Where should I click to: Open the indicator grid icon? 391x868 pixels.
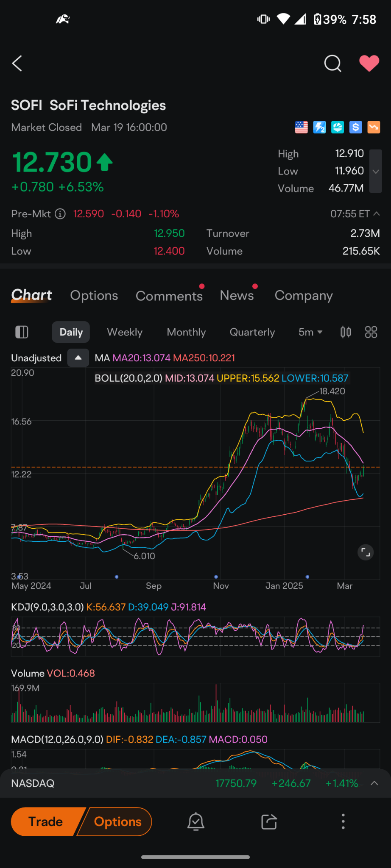[371, 332]
